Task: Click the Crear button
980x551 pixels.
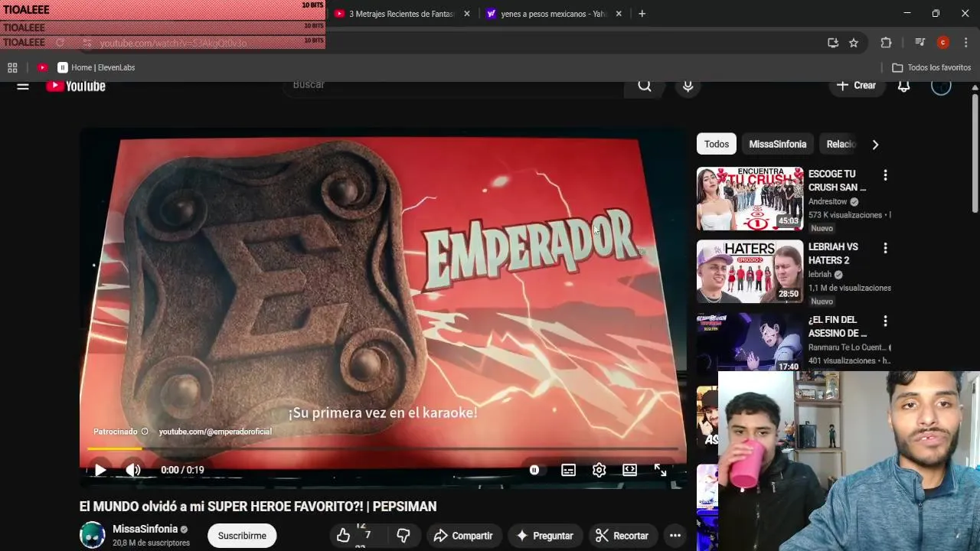Action: point(856,86)
